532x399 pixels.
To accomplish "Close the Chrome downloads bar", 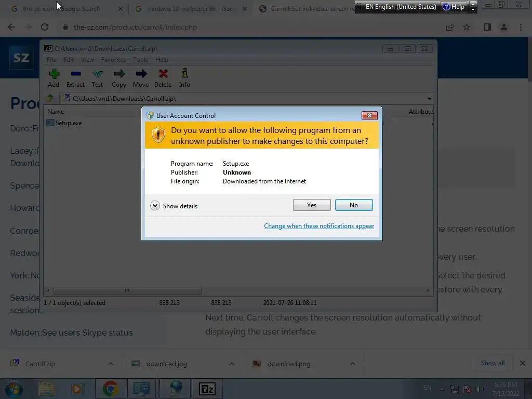I will pyautogui.click(x=523, y=363).
